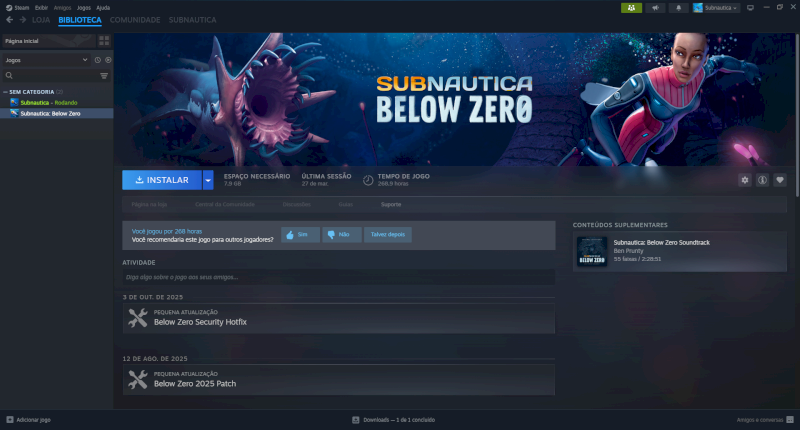The height and width of the screenshot is (430, 800).
Task: Click the Below Zero Soundtrack title
Action: coord(661,243)
